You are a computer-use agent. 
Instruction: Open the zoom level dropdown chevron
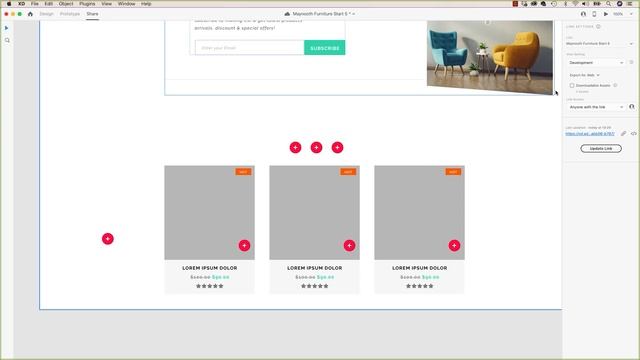coord(631,14)
